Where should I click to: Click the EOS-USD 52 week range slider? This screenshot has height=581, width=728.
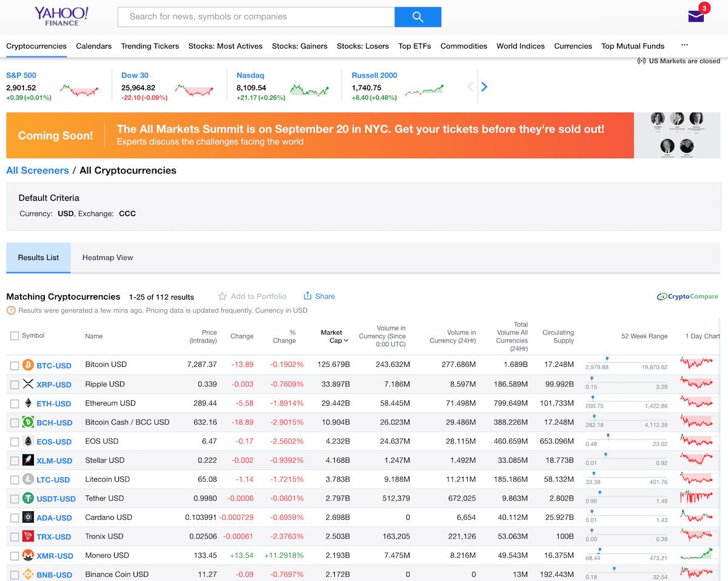pyautogui.click(x=626, y=440)
